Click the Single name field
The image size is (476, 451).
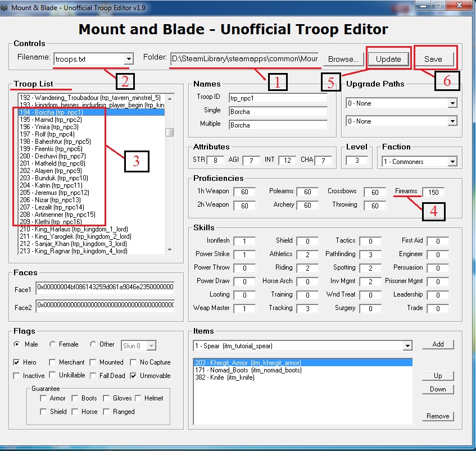(x=278, y=112)
